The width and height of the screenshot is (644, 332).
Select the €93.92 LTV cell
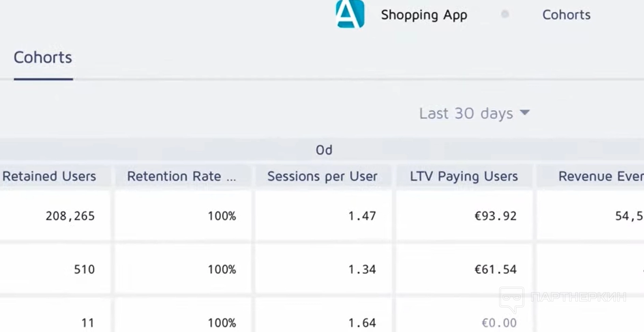click(x=495, y=216)
